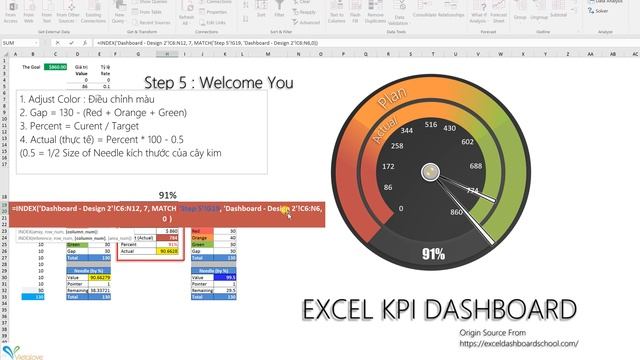Click the Advanced filter button
This screenshot has width=640, height=360.
306,22
